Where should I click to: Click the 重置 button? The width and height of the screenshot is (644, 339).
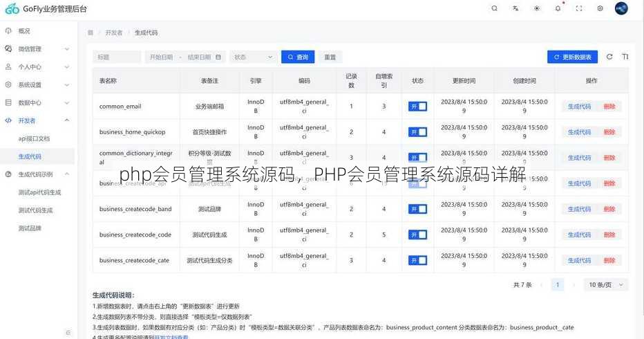pyautogui.click(x=330, y=57)
